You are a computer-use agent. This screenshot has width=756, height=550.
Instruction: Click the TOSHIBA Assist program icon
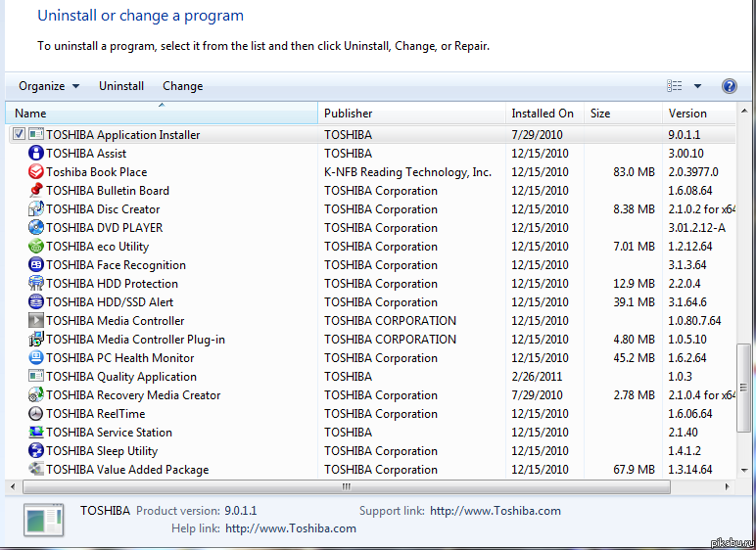click(x=36, y=154)
